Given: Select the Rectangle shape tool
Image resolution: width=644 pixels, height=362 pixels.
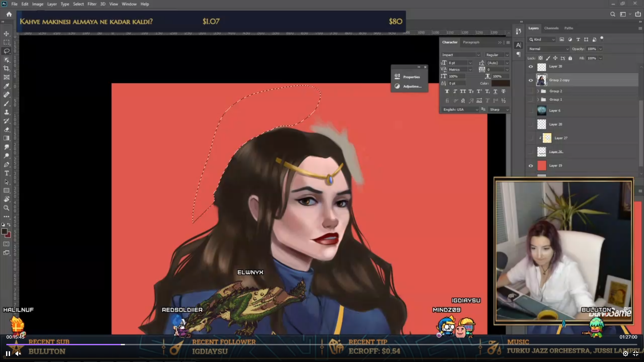Looking at the screenshot, I should pyautogui.click(x=6, y=190).
